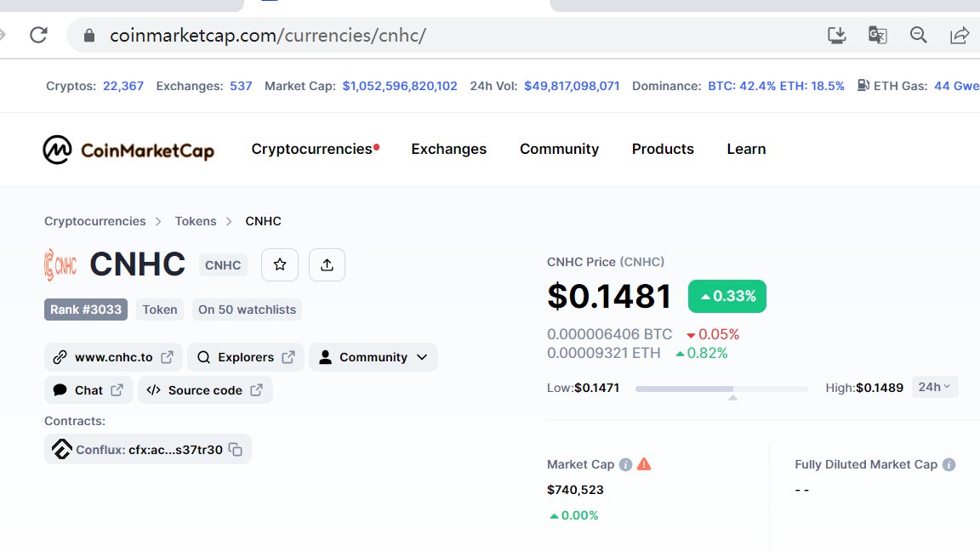Click the Conflux contract address cfx:ac...s37tr30
The image size is (980, 551).
pyautogui.click(x=175, y=450)
